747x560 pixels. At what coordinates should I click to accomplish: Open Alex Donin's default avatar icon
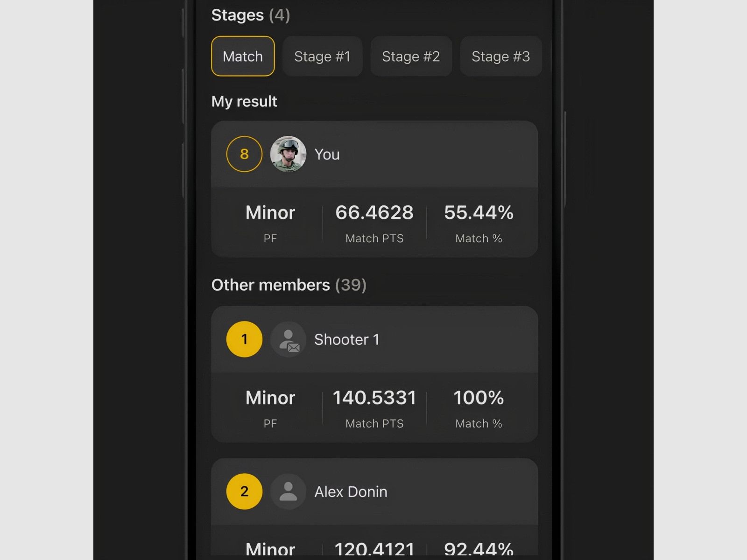(288, 491)
